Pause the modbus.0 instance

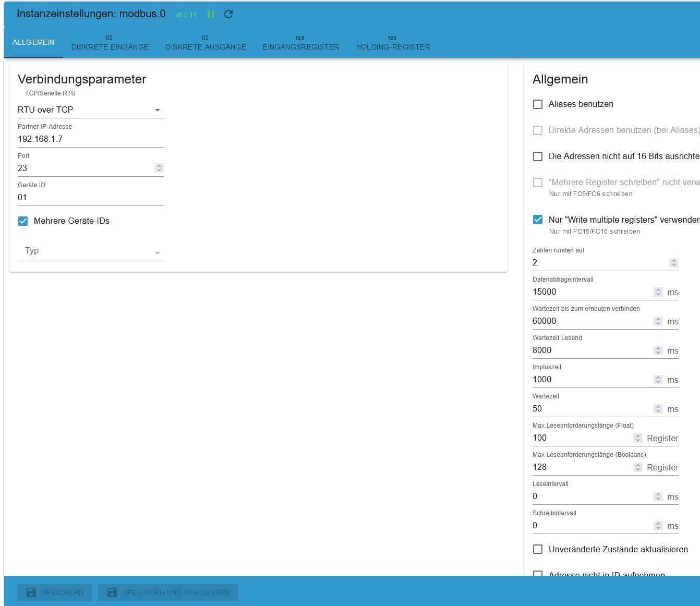(211, 14)
